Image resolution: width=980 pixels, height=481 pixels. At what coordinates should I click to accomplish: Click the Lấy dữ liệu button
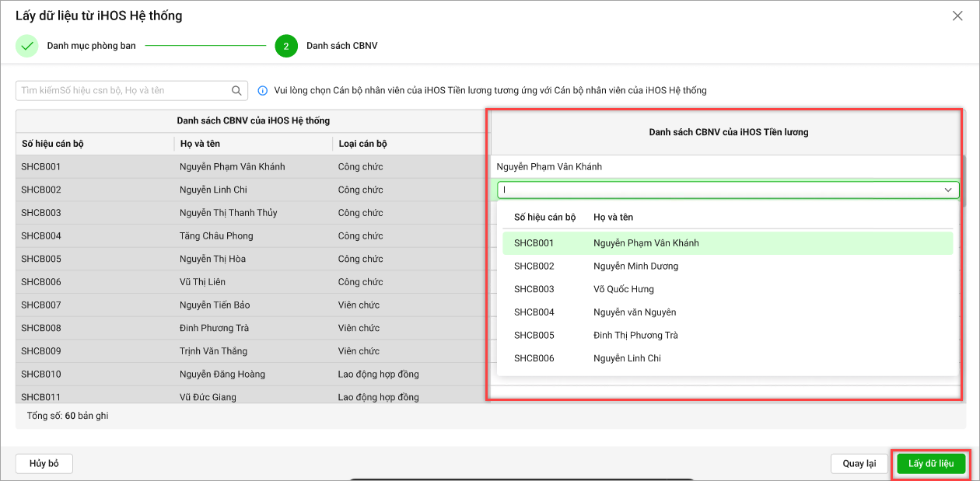point(930,464)
